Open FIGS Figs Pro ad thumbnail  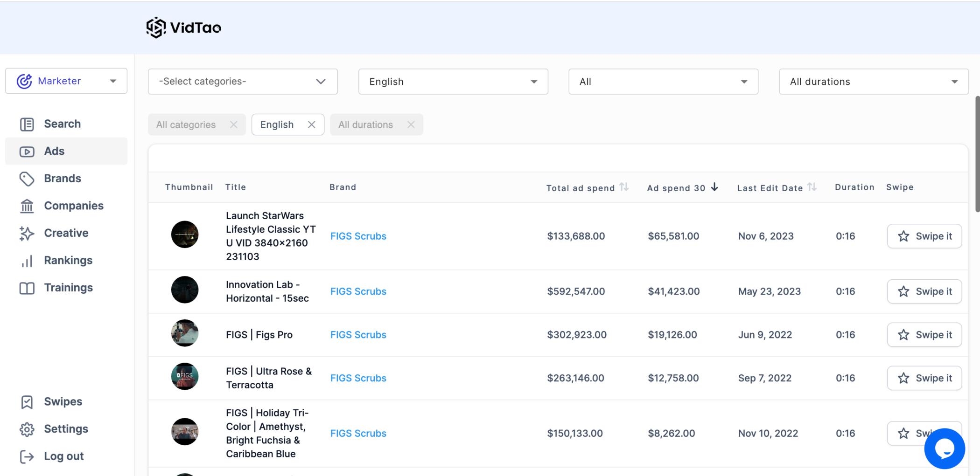[185, 333]
